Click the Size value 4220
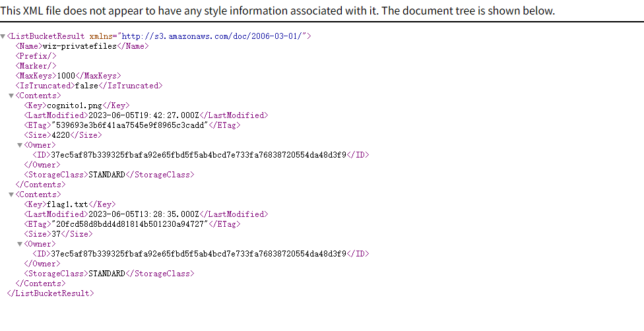Image resolution: width=644 pixels, height=331 pixels. pos(61,135)
